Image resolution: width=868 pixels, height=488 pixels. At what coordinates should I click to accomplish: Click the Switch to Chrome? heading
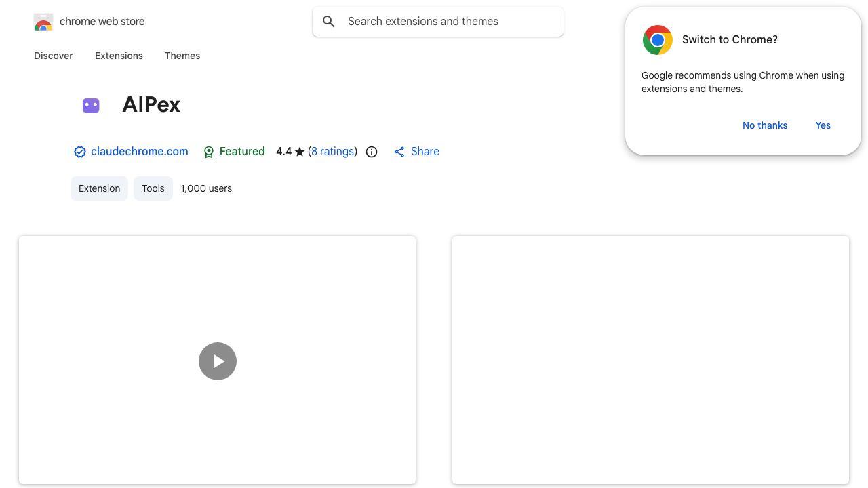(730, 40)
